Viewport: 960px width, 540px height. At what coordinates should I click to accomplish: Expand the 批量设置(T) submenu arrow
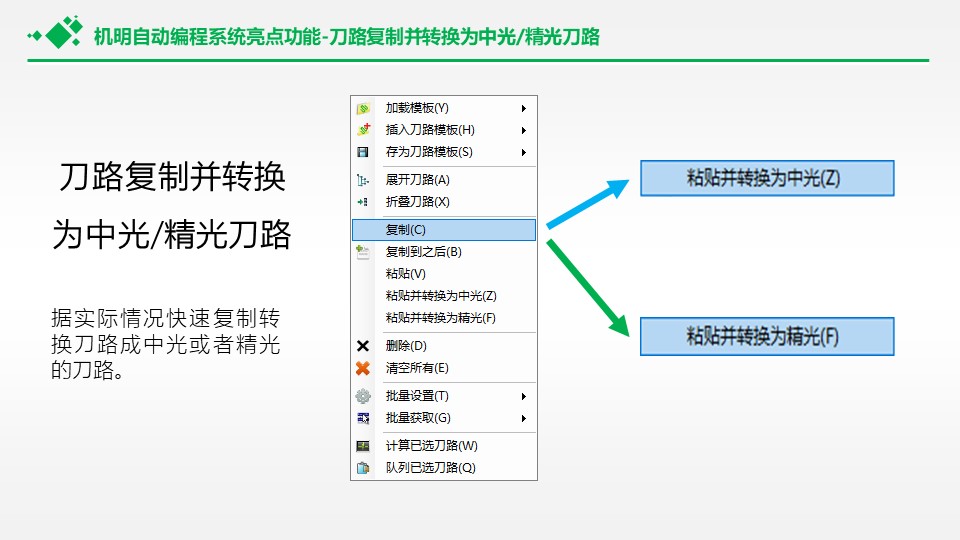pos(523,397)
